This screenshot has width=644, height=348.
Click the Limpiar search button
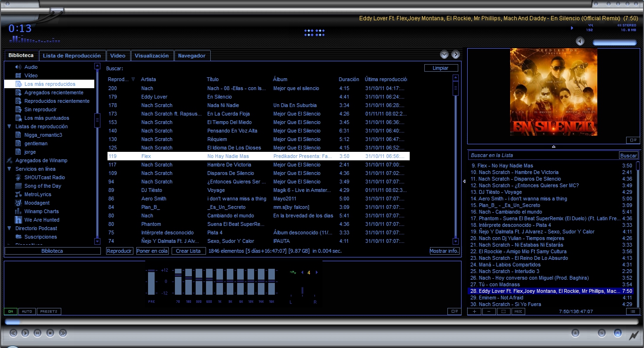tap(441, 68)
